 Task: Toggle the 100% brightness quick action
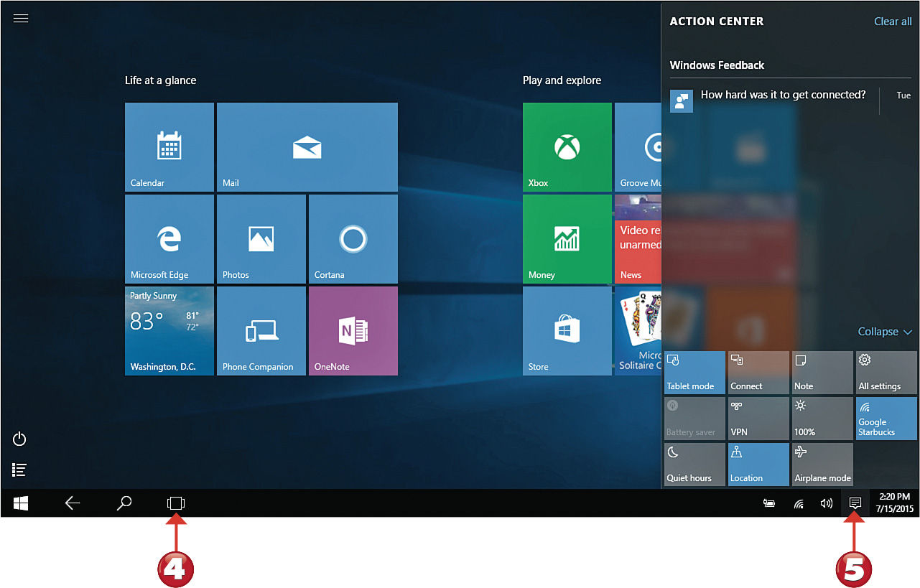pyautogui.click(x=822, y=419)
